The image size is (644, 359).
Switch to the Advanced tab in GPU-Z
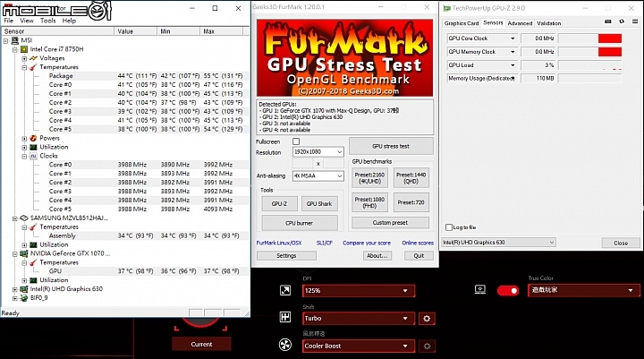click(x=520, y=23)
